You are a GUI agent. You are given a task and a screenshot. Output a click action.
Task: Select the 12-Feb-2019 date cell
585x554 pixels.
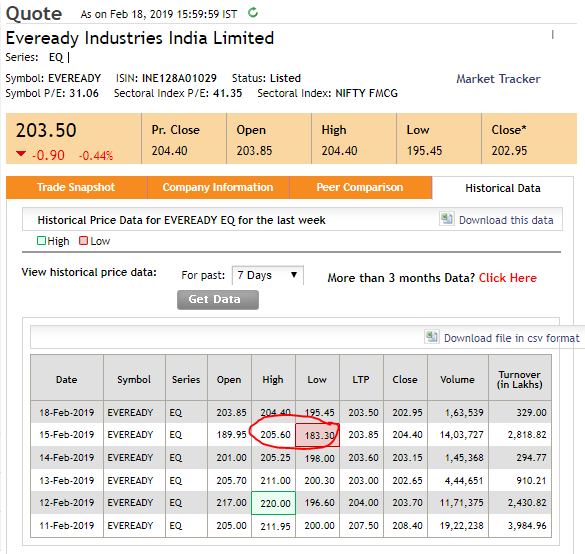coord(67,503)
